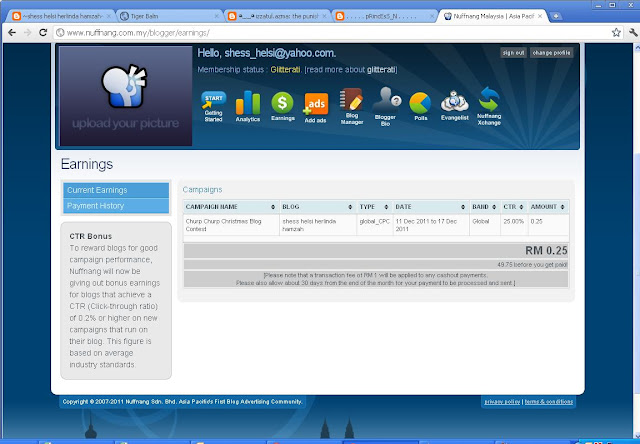640x444 pixels.
Task: Click the 25.00% CTR value
Action: 513,221
